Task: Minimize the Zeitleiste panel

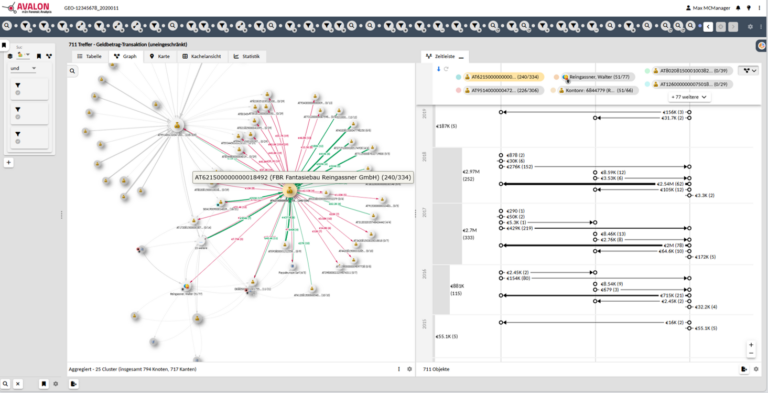Action: click(x=461, y=57)
